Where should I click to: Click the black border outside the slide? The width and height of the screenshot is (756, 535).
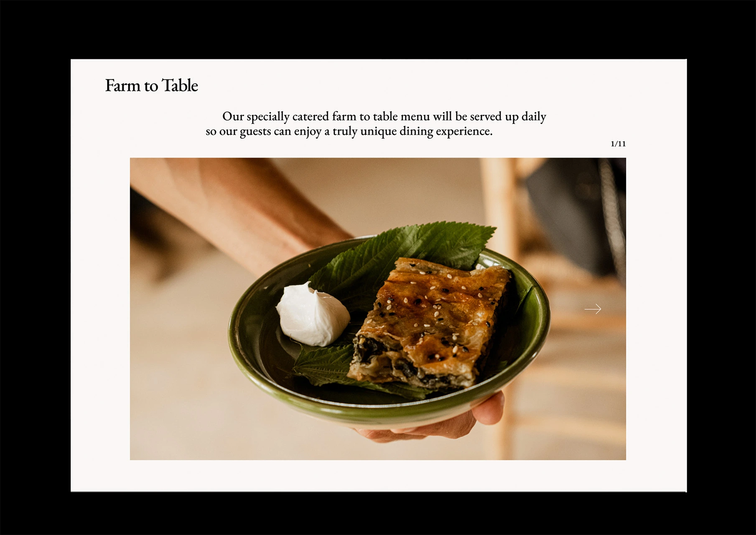point(376,29)
